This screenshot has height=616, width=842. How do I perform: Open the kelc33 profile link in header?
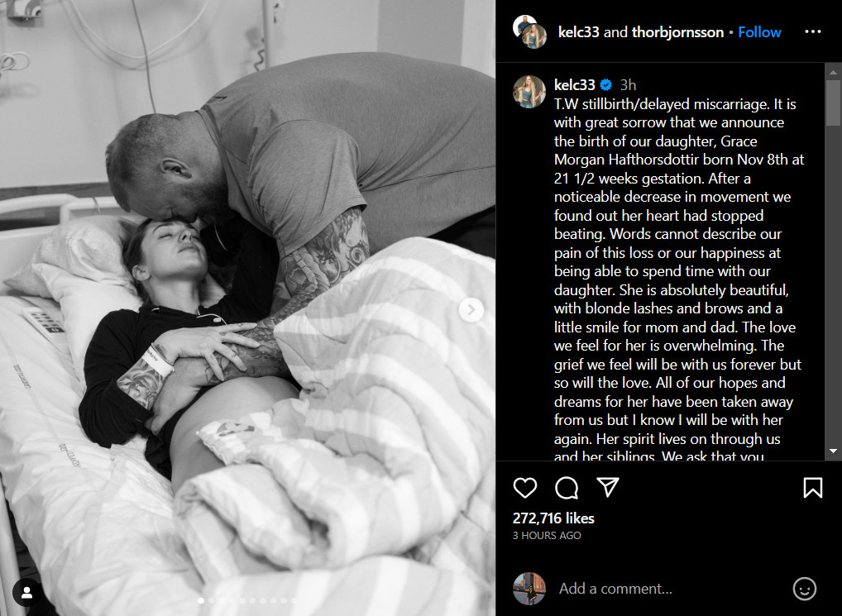(578, 32)
